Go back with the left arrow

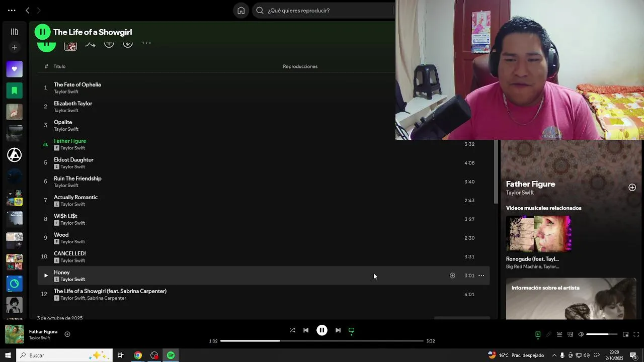[28, 10]
